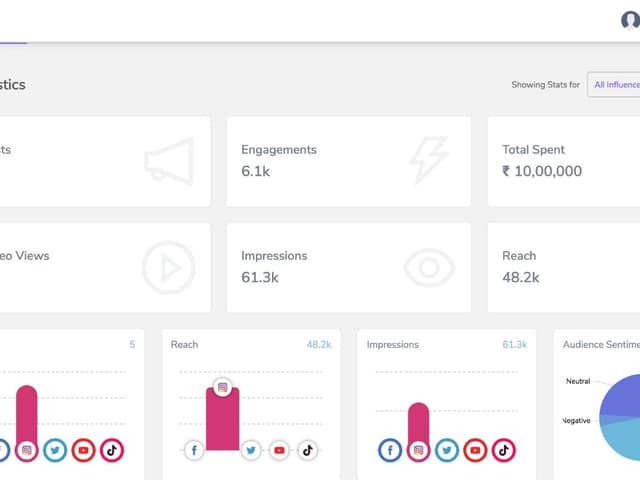Click the 48.2k value in the Reach chart header

point(318,344)
